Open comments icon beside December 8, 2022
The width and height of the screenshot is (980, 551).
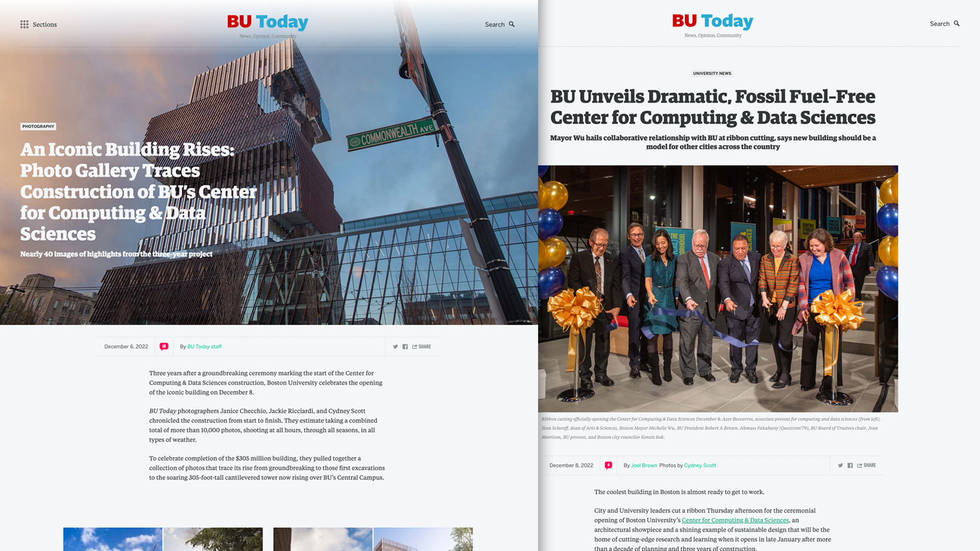point(609,465)
